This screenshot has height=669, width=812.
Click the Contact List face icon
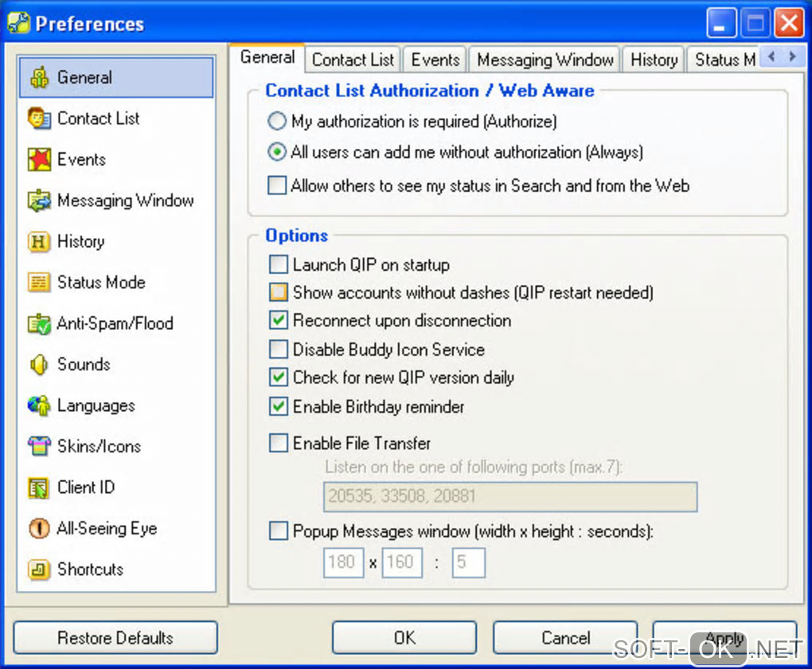point(39,119)
